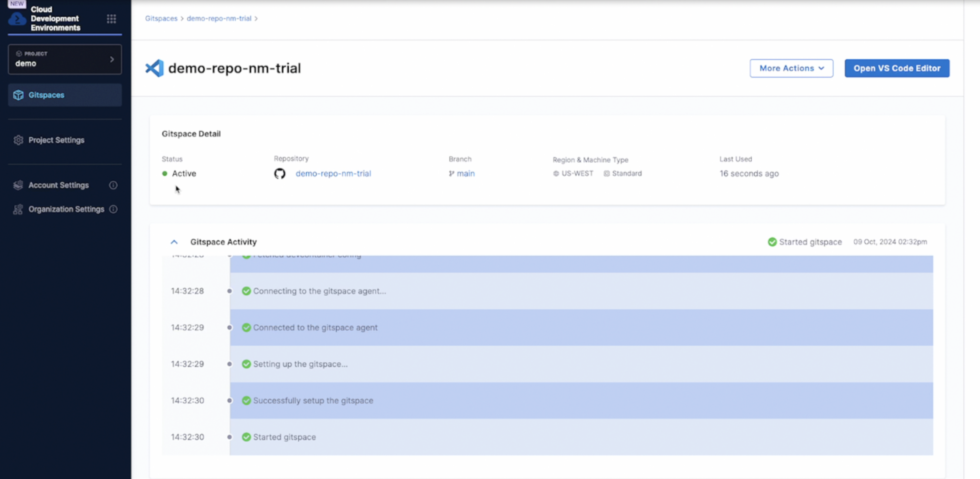This screenshot has height=479, width=980.
Task: Click the main branch link
Action: (x=465, y=174)
